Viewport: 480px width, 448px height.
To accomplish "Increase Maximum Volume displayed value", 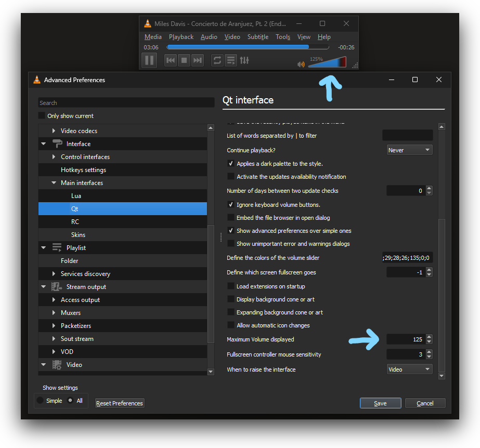I will (x=429, y=337).
